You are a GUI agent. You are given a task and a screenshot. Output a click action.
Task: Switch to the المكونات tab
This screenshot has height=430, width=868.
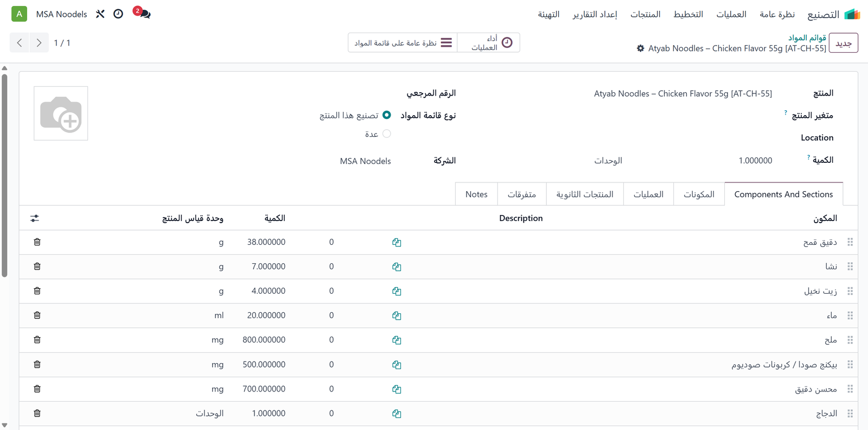699,194
